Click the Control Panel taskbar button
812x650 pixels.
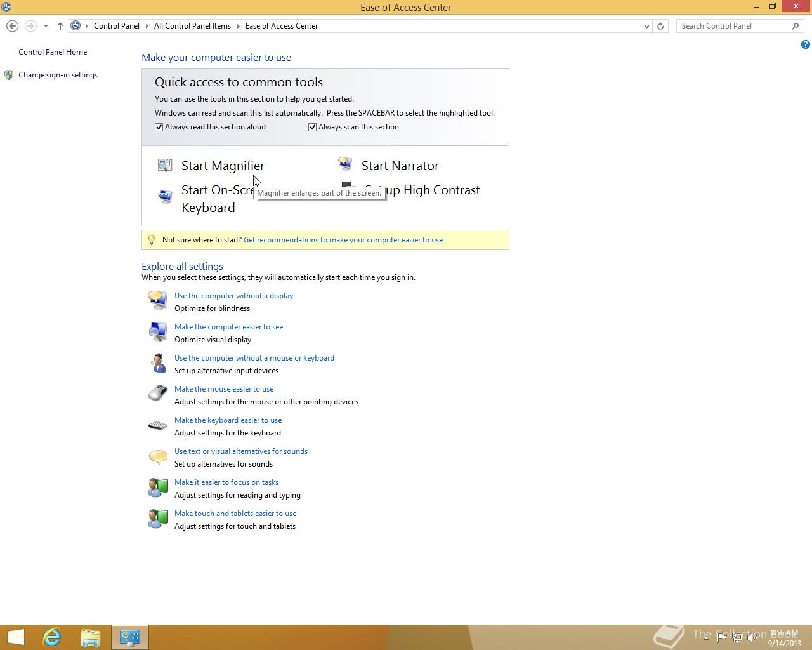pyautogui.click(x=130, y=637)
